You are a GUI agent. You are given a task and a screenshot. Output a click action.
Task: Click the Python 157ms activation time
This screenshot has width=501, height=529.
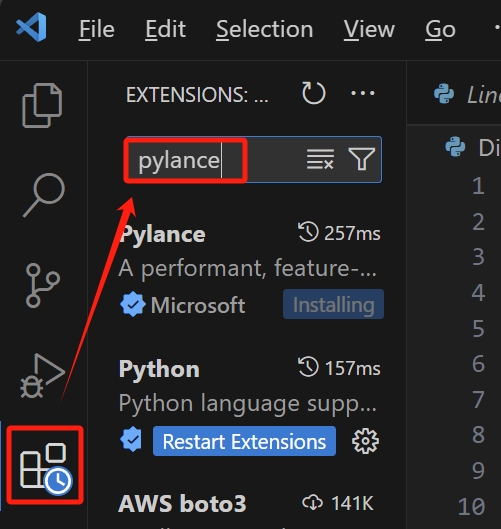[x=339, y=368]
